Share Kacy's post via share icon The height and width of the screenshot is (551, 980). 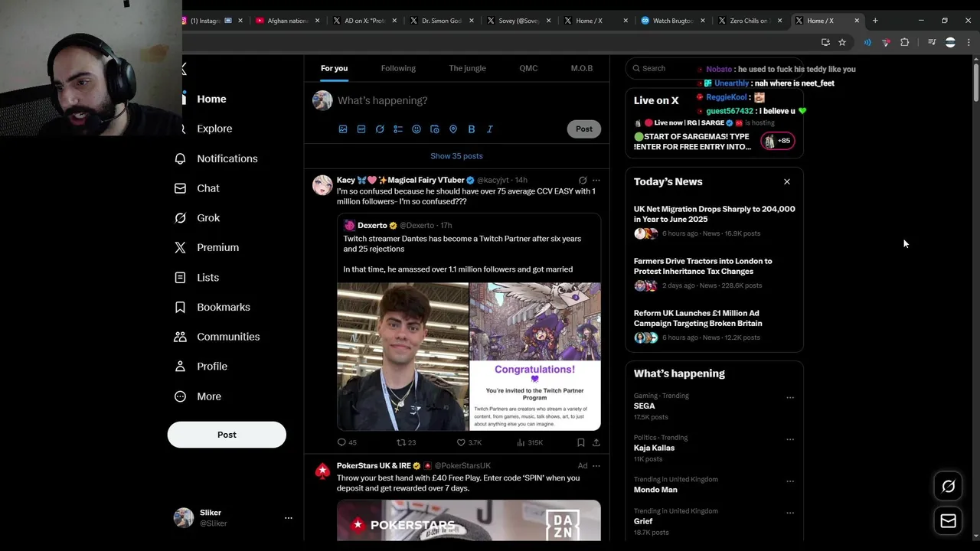596,442
